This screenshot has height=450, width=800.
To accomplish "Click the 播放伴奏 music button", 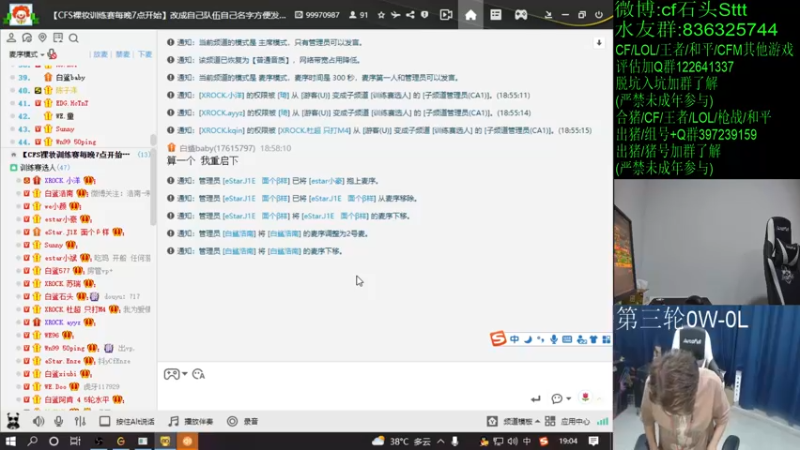I will click(x=191, y=421).
